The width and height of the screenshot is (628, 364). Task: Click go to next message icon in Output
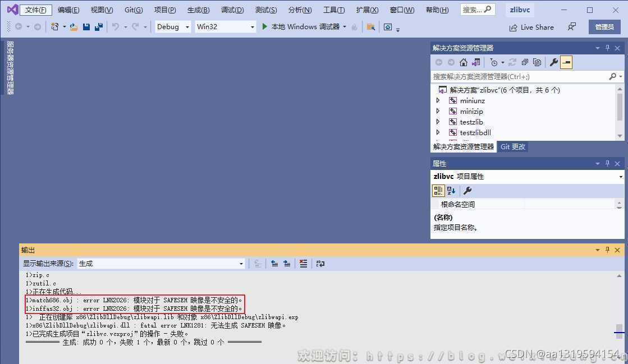[287, 264]
